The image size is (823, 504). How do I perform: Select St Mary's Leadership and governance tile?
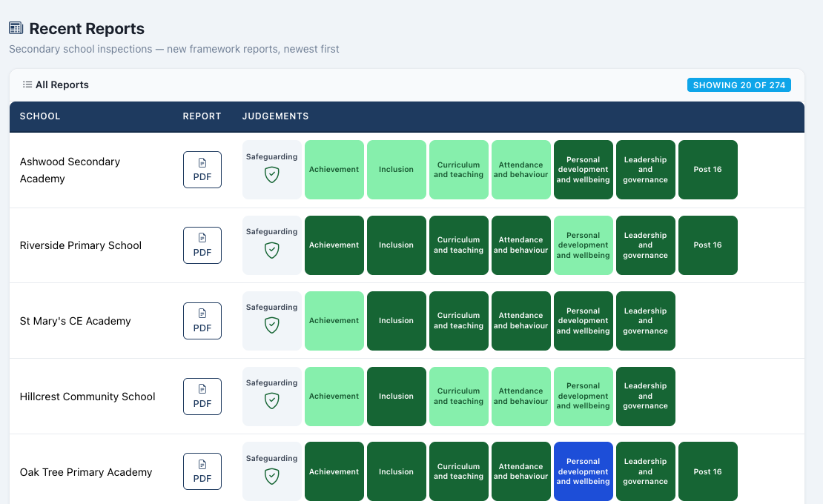coord(646,320)
